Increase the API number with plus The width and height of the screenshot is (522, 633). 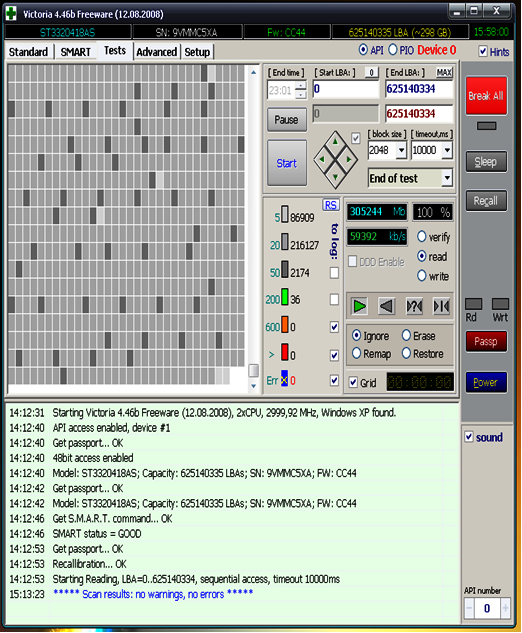tap(505, 608)
